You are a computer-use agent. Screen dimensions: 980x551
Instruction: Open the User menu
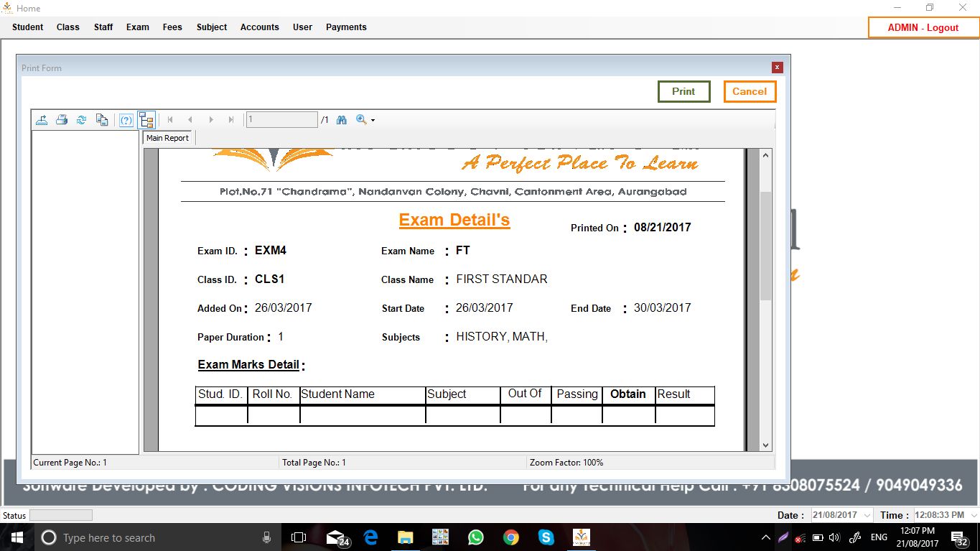pos(302,27)
